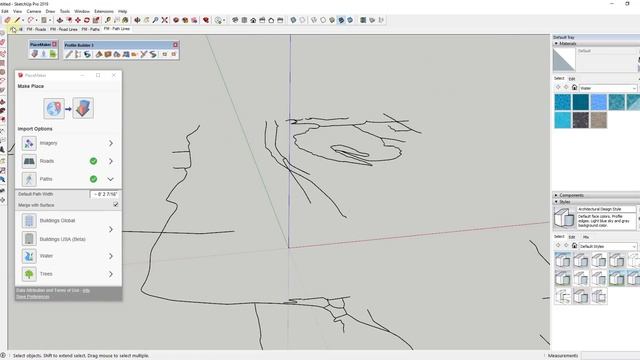The image size is (640, 360).
Task: Click the Buildings USA (Beta) icon
Action: click(x=29, y=239)
